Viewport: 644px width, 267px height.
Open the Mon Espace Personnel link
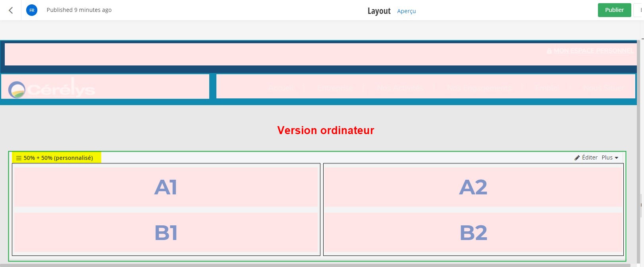tap(593, 51)
